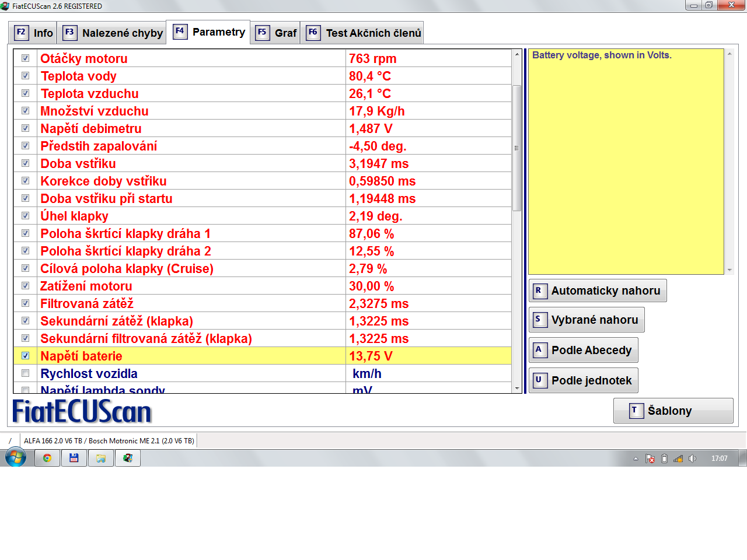Screen dimensions: 747x560
Task: Show hidden tray icons arrow
Action: pyautogui.click(x=636, y=459)
